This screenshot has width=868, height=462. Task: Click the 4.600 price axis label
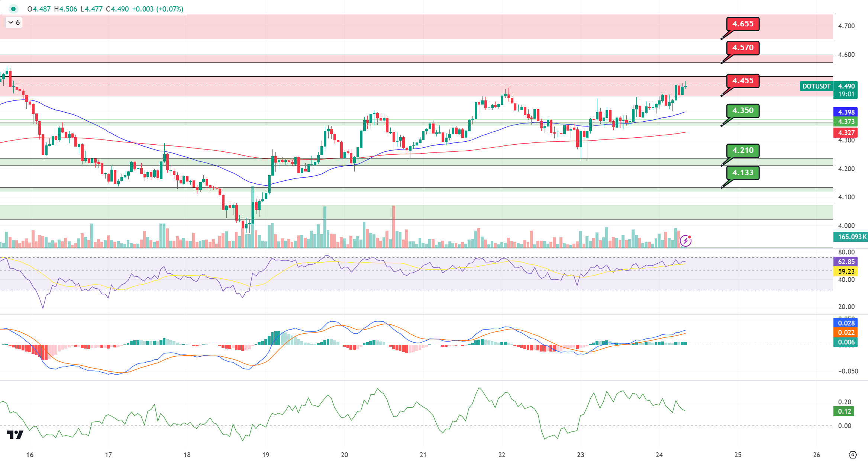pyautogui.click(x=846, y=55)
